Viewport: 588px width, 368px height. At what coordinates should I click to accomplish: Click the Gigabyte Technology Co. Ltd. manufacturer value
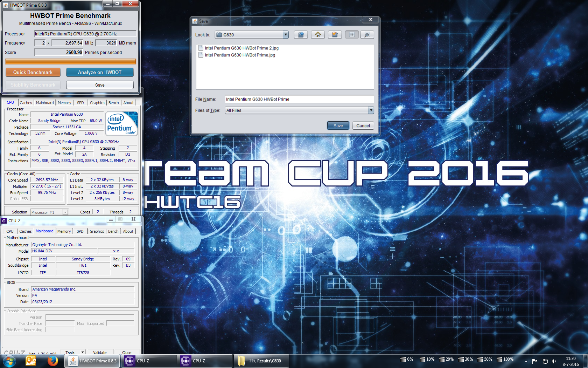pos(83,245)
